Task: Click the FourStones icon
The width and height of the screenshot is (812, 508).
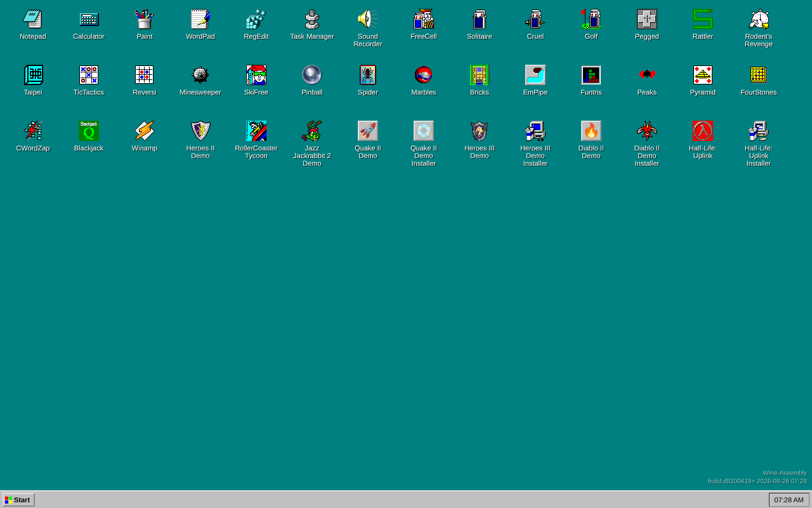Action: [x=759, y=75]
